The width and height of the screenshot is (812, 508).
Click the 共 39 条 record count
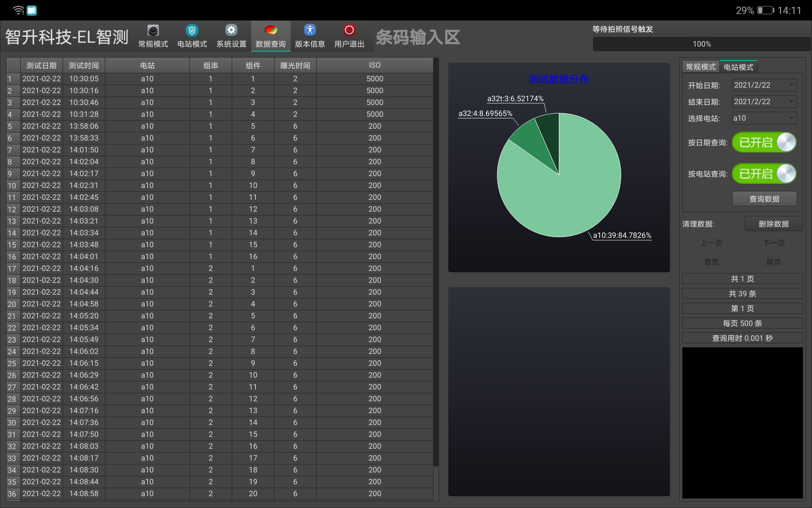742,294
